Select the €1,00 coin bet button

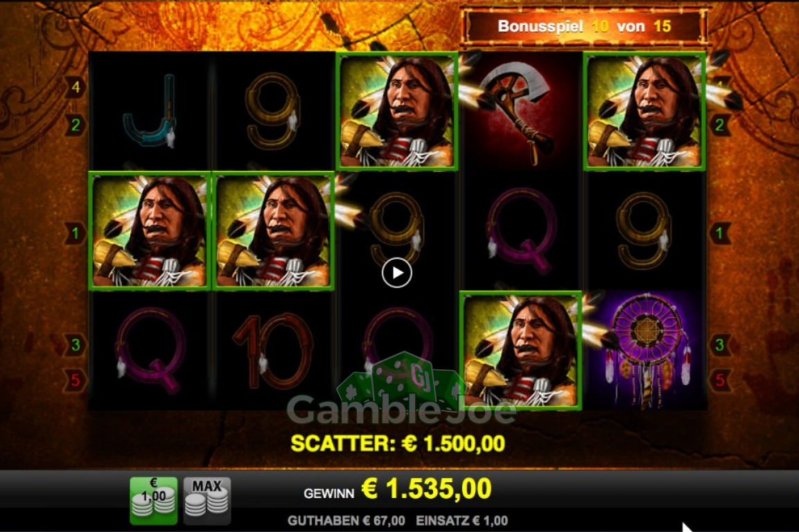154,500
